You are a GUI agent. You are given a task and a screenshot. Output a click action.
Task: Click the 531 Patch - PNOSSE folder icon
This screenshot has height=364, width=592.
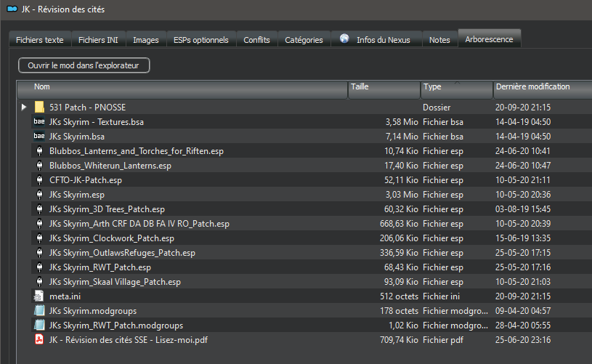[x=39, y=108]
